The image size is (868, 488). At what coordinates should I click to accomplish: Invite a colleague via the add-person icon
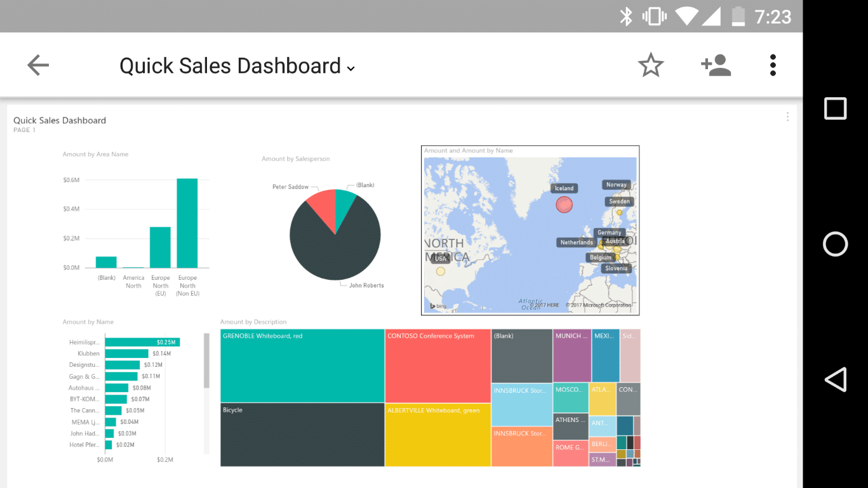point(716,64)
